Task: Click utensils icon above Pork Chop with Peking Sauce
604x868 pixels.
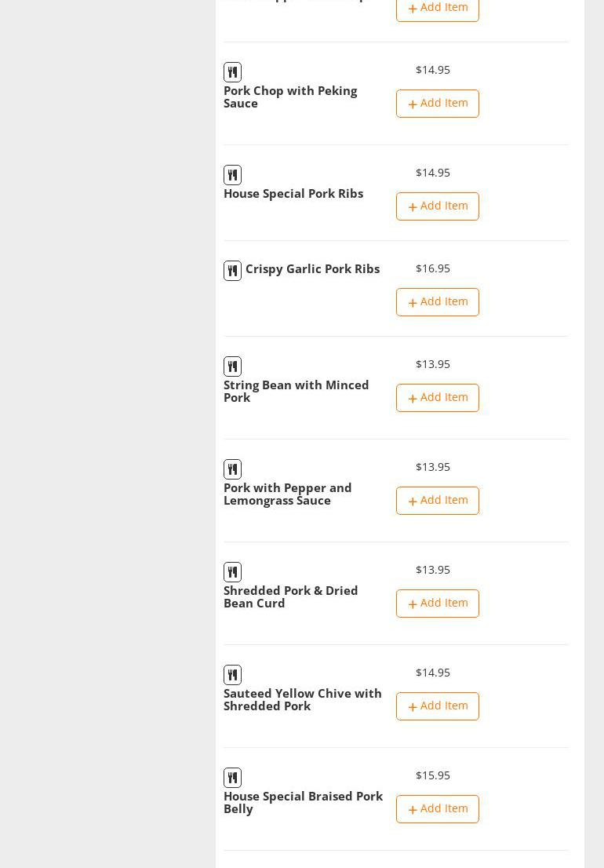Action: pos(232,72)
